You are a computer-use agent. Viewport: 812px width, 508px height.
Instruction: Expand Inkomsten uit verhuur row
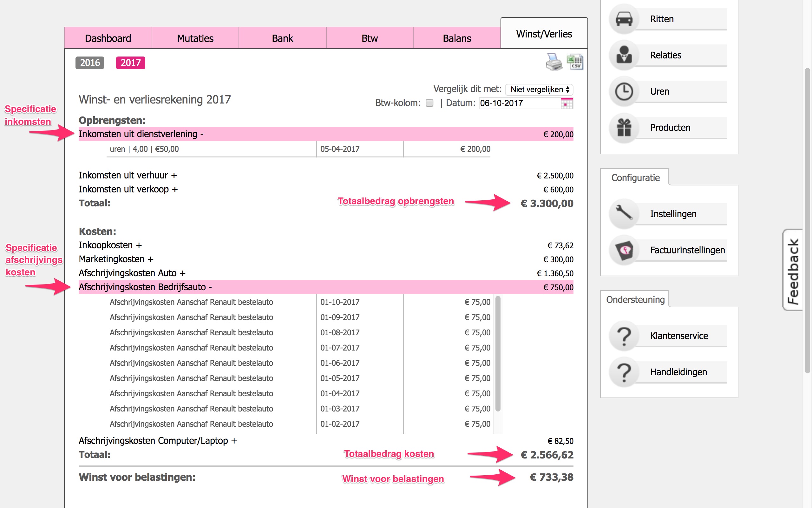point(326,175)
